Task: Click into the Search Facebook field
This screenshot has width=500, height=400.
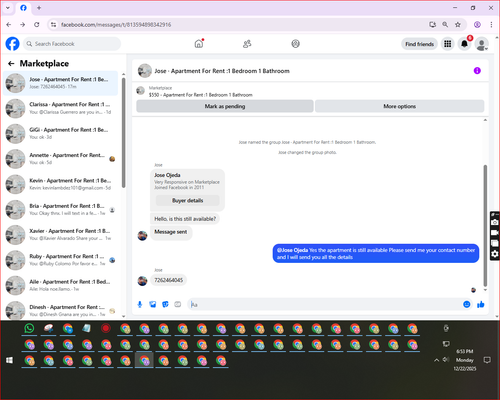Action: point(72,44)
